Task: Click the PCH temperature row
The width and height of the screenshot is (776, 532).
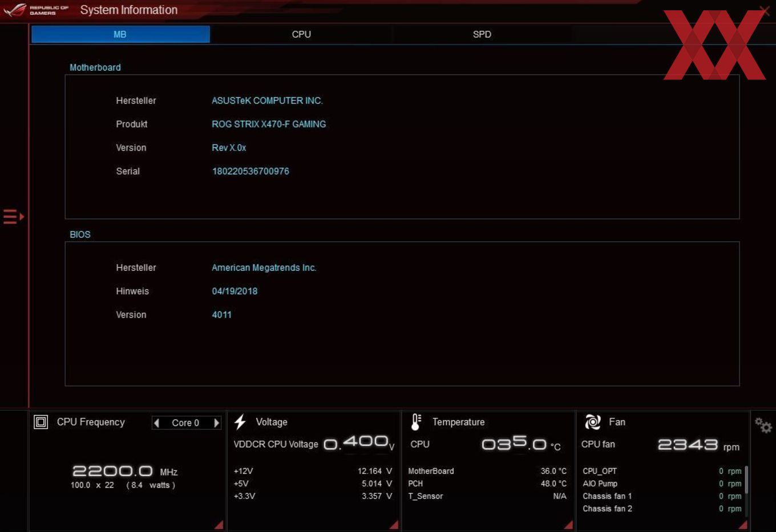Action: [487, 484]
